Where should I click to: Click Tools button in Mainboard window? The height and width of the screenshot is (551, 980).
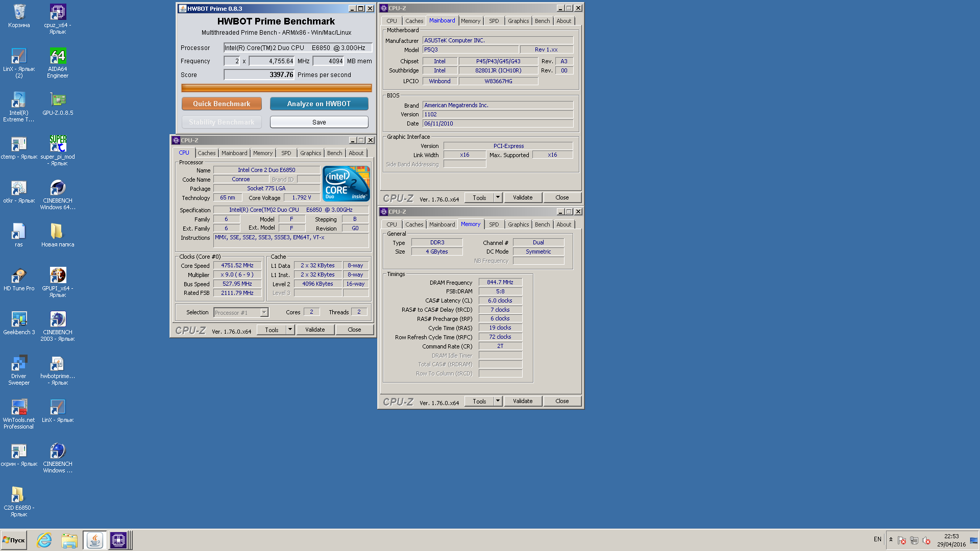479,197
